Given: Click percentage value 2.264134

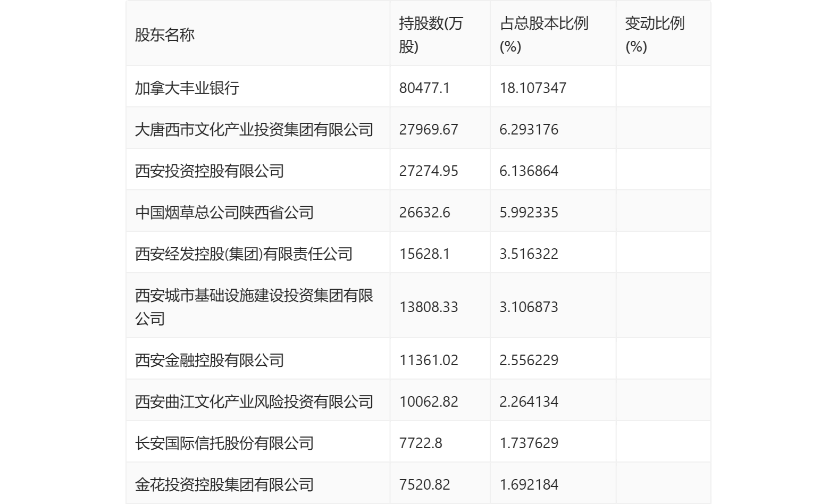Looking at the screenshot, I should pos(529,401).
